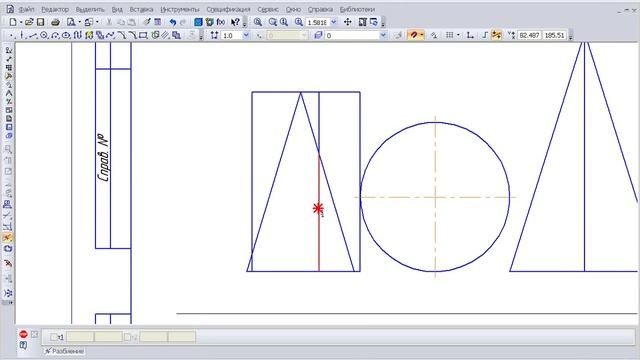Image resolution: width=640 pixels, height=360 pixels.
Task: Open the Библиотеки menu
Action: pos(357,9)
